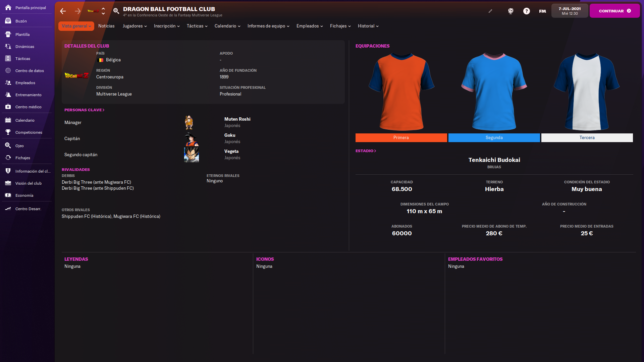The height and width of the screenshot is (362, 644).
Task: Open Dinámicas icon in sidebar
Action: tap(8, 46)
